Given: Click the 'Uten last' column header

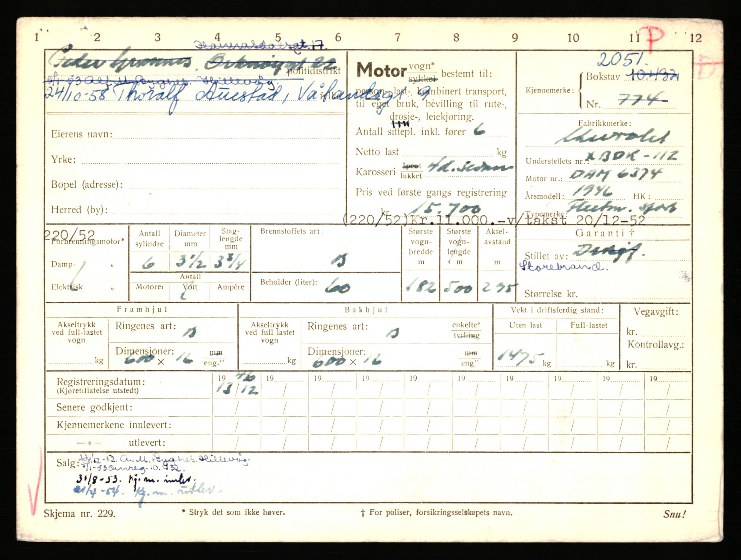Looking at the screenshot, I should [x=525, y=325].
